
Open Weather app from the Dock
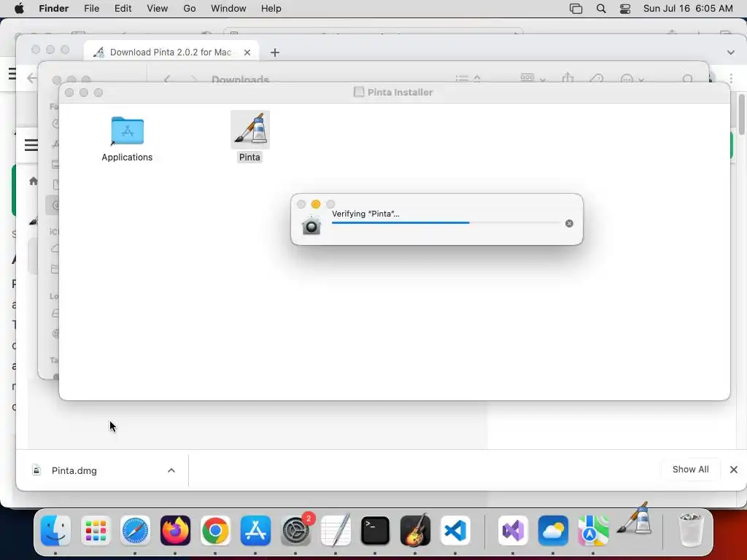[553, 530]
